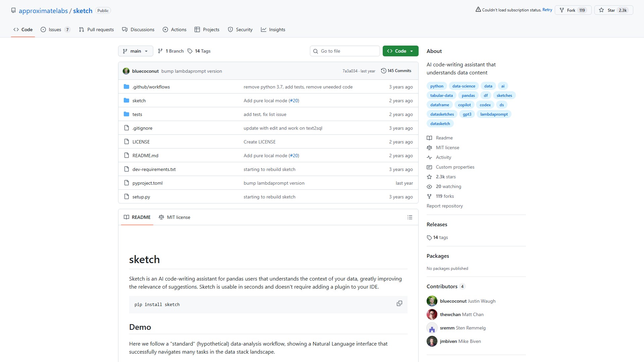Open thewchan contributor avatar

(x=432, y=314)
